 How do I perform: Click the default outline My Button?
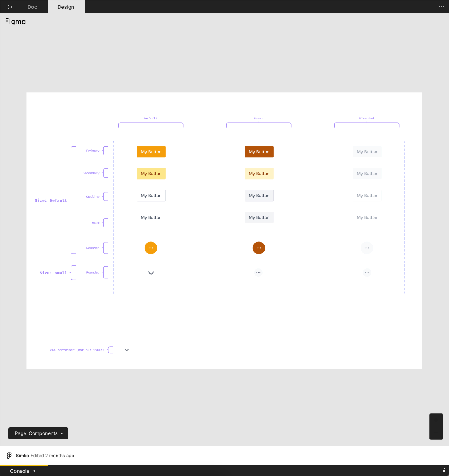pos(151,196)
